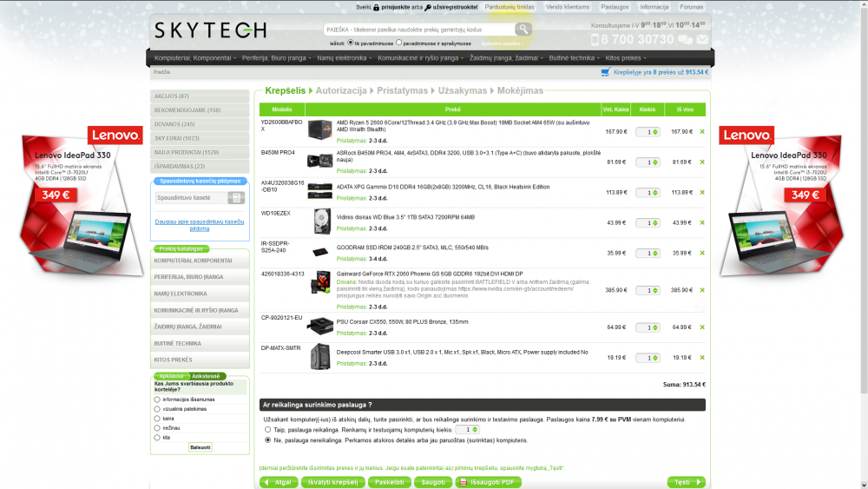868x489 pixels.
Task: Switch to 'Ankstesnė' poll tab
Action: click(x=206, y=376)
